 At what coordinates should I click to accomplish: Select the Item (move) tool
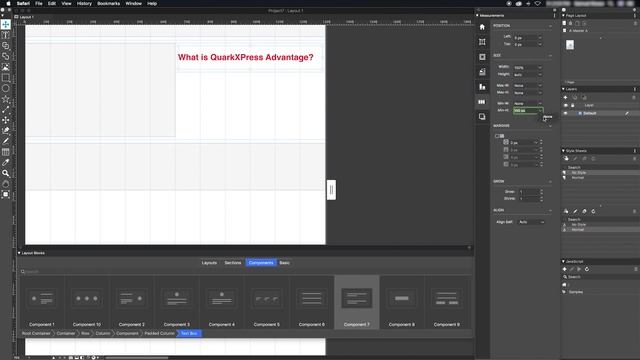pos(6,24)
